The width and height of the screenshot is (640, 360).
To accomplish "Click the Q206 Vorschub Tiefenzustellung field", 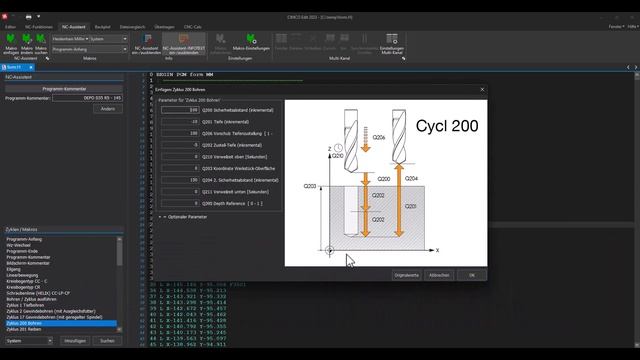I will click(180, 133).
